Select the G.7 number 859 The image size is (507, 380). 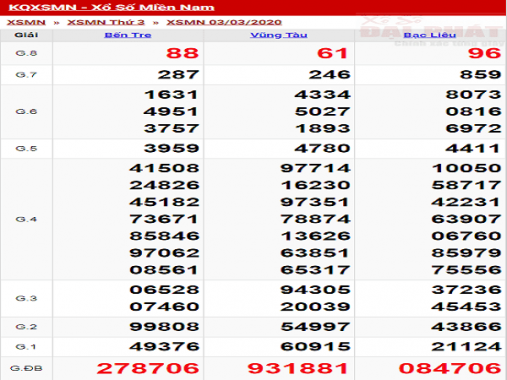tap(481, 74)
